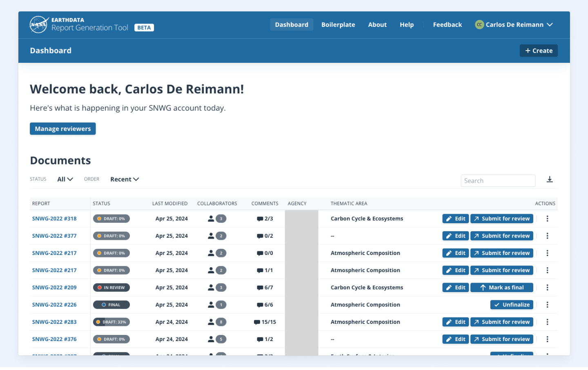Open the more-actions menu for SNWG-2022 #226
The height and width of the screenshot is (370, 588).
pyautogui.click(x=547, y=305)
